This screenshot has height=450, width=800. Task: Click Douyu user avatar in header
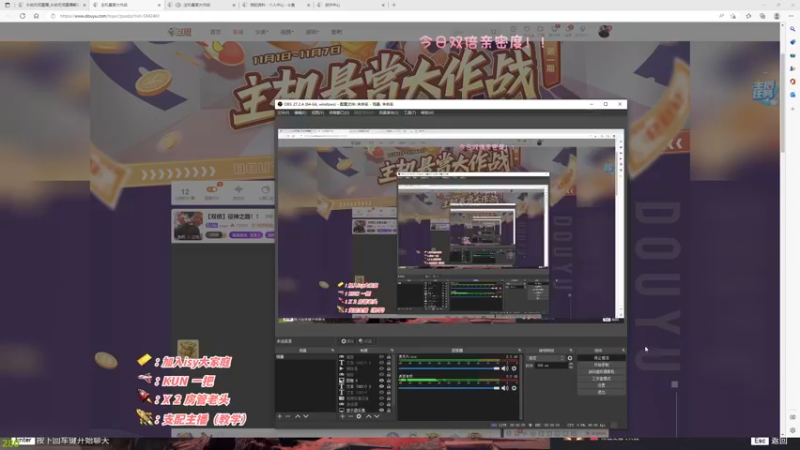(x=604, y=32)
